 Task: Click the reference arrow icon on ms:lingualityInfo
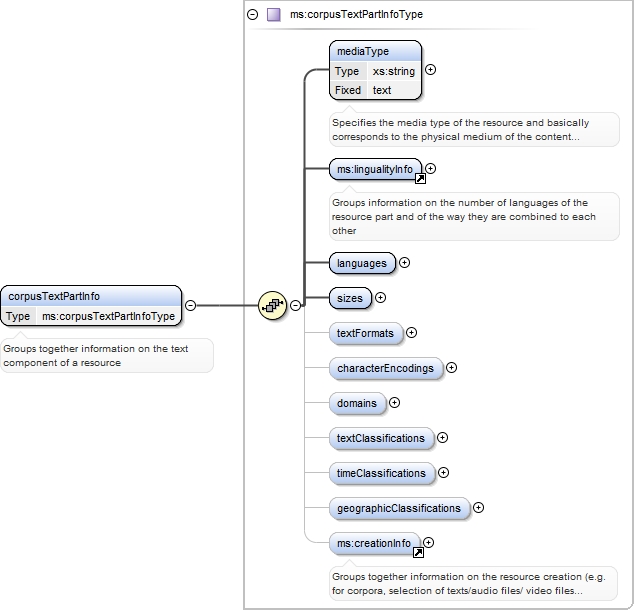coord(420,179)
